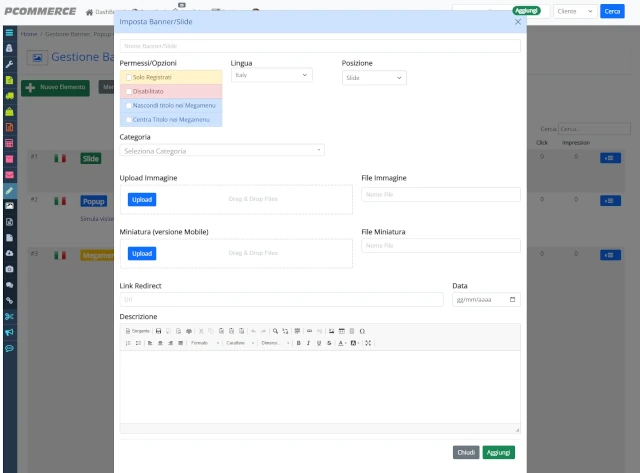Insert special character Omega icon
The image size is (640, 473).
coord(362,331)
